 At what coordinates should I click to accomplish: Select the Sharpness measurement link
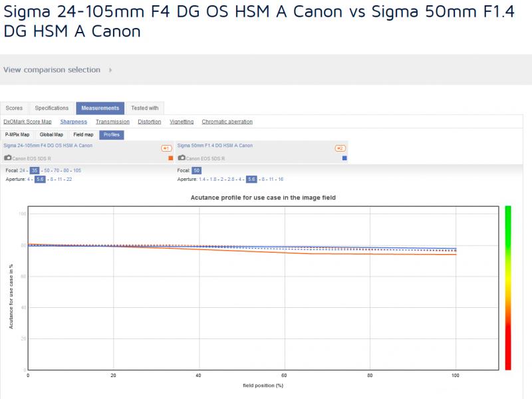click(74, 122)
